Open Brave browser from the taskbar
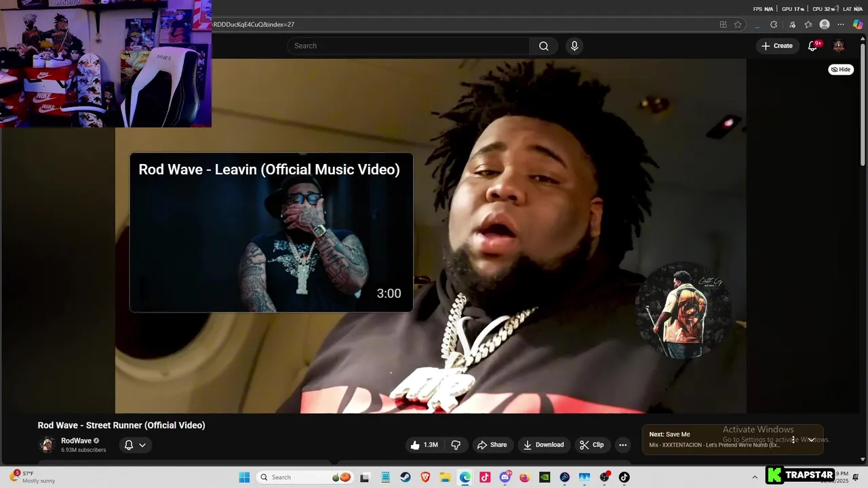This screenshot has width=868, height=488. [x=425, y=477]
